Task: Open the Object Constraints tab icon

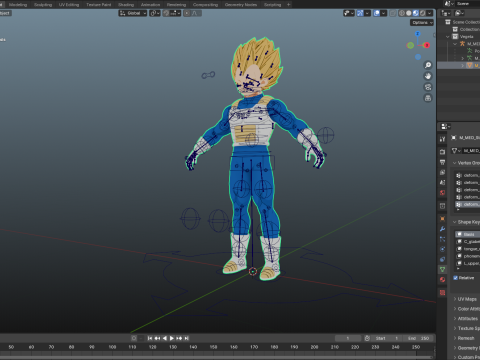Action: pyautogui.click(x=442, y=259)
